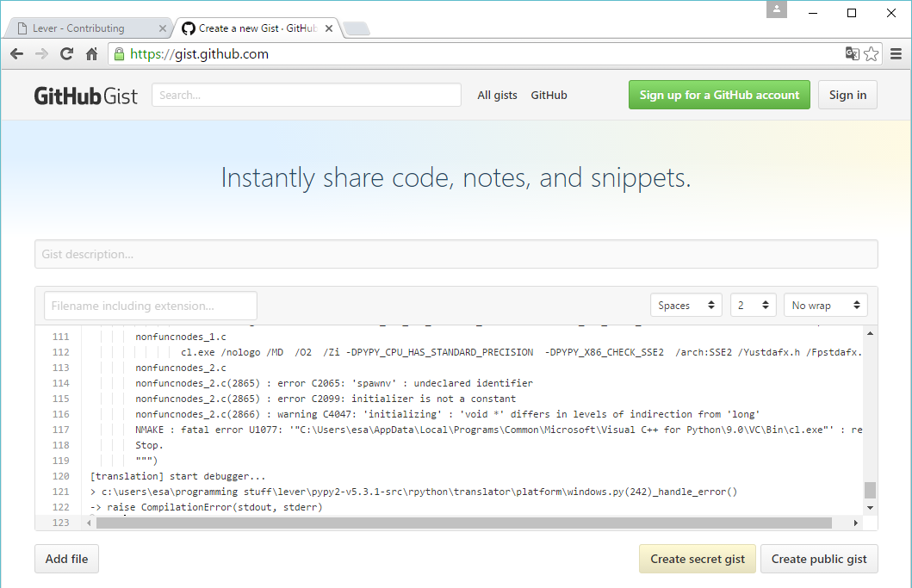Reload the page with refresh icon
The width and height of the screenshot is (912, 588).
pos(66,54)
